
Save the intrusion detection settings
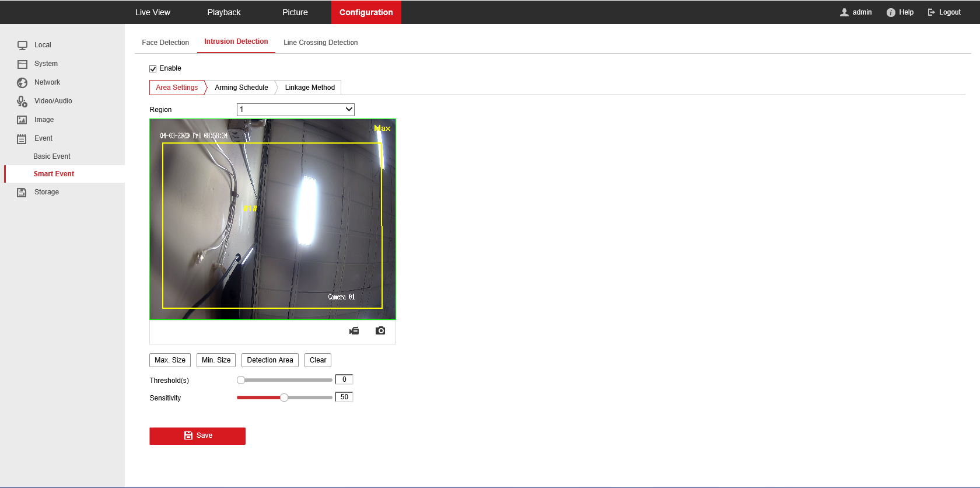[198, 436]
